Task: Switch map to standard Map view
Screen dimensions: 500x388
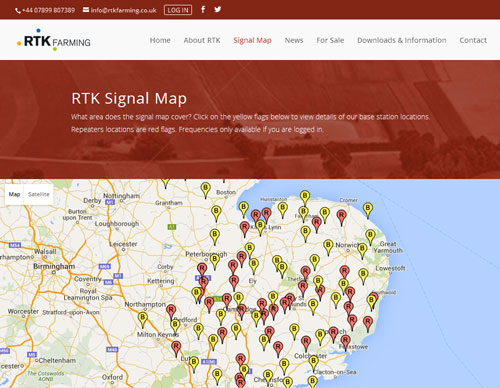Action: [14, 194]
